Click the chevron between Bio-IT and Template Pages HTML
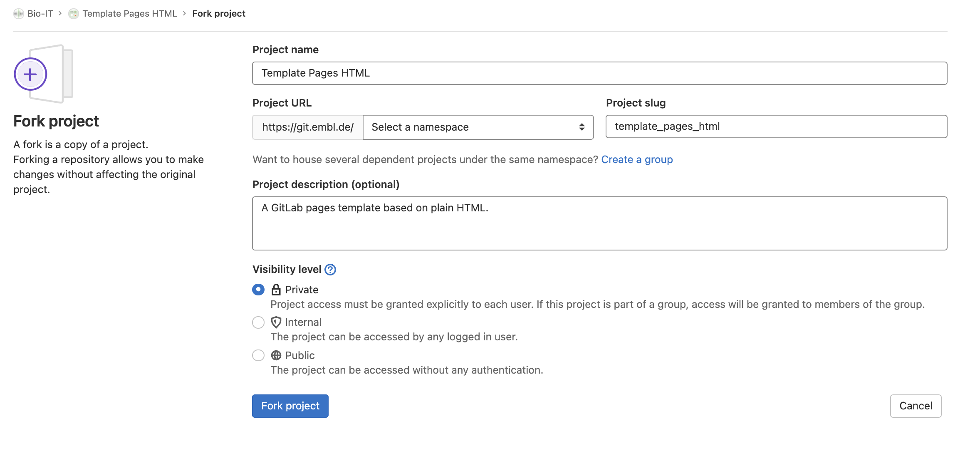Viewport: 980px width, 456px height. pos(61,13)
